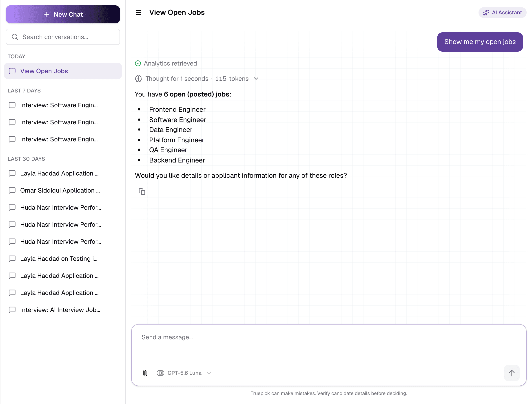Open the first Layla Haddad Application conversation
The height and width of the screenshot is (404, 532).
tap(63, 173)
